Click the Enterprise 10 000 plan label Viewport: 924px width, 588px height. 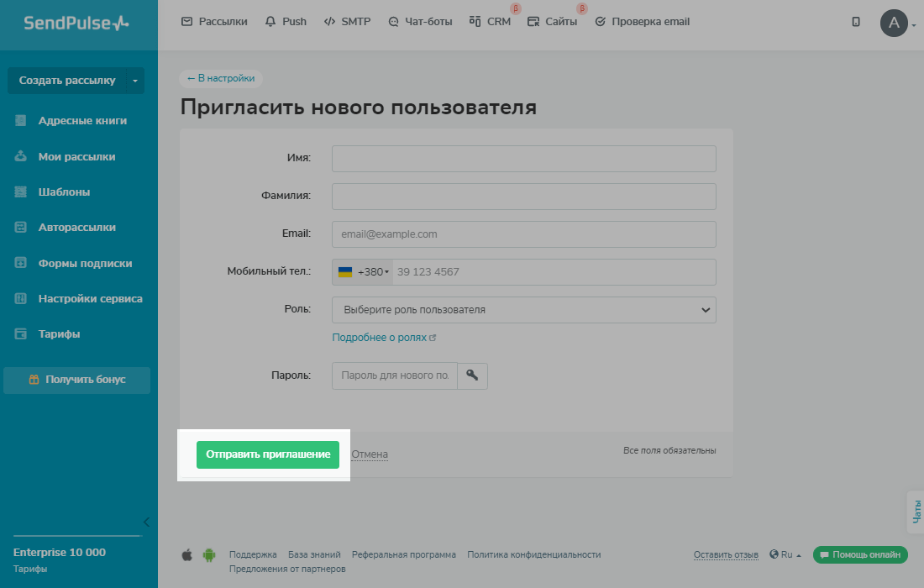[60, 552]
